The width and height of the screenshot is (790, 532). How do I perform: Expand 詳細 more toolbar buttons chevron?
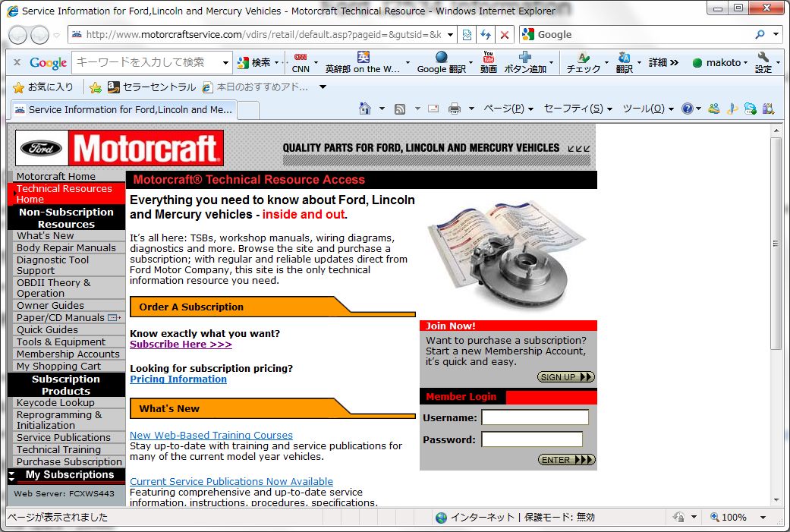click(x=663, y=62)
